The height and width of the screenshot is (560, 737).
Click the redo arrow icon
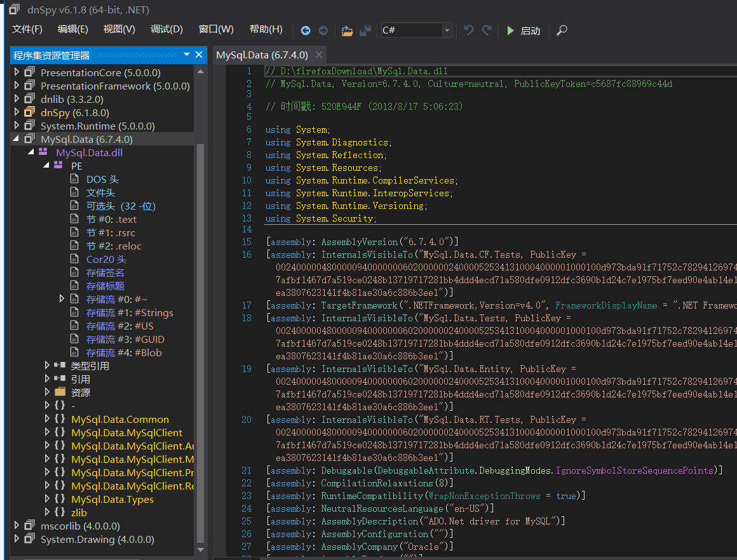point(487,30)
